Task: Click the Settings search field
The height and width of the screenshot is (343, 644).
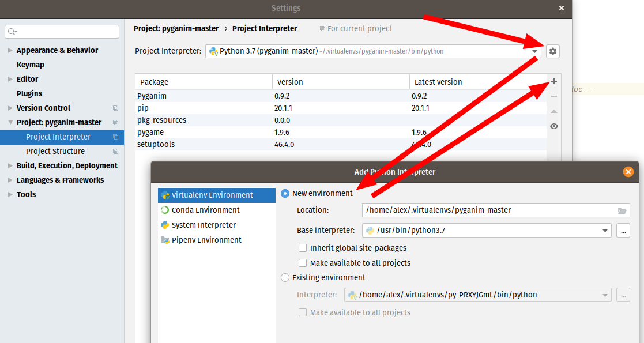Action: point(62,32)
